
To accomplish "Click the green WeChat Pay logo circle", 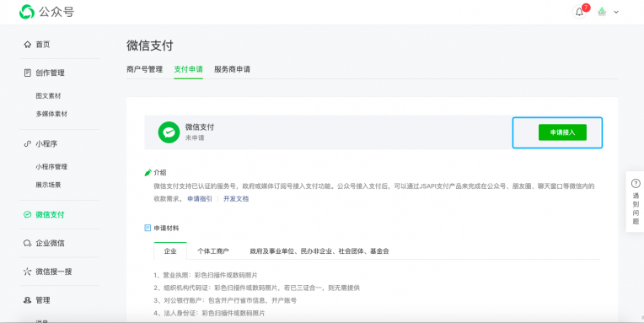I will [169, 132].
